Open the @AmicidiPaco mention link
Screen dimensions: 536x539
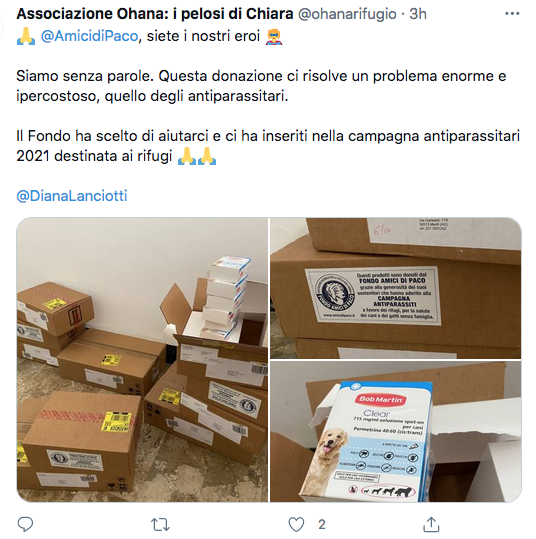pos(89,36)
